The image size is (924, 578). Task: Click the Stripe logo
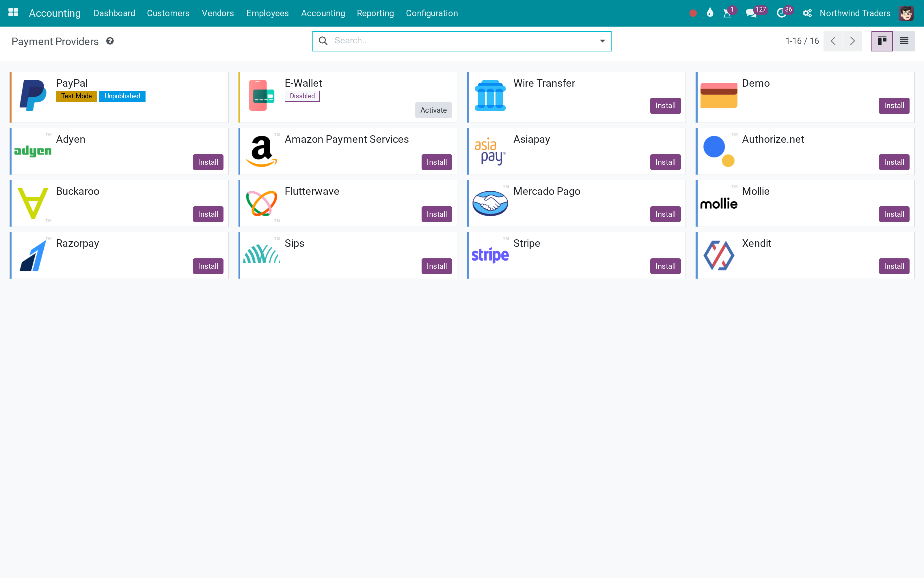[x=490, y=255]
